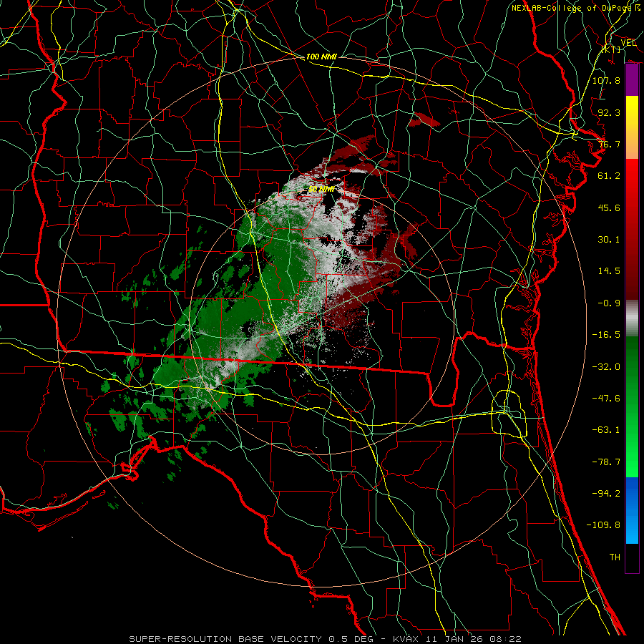This screenshot has height=644, width=644.
Task: Click the 61.2 legend value
Action: point(609,176)
